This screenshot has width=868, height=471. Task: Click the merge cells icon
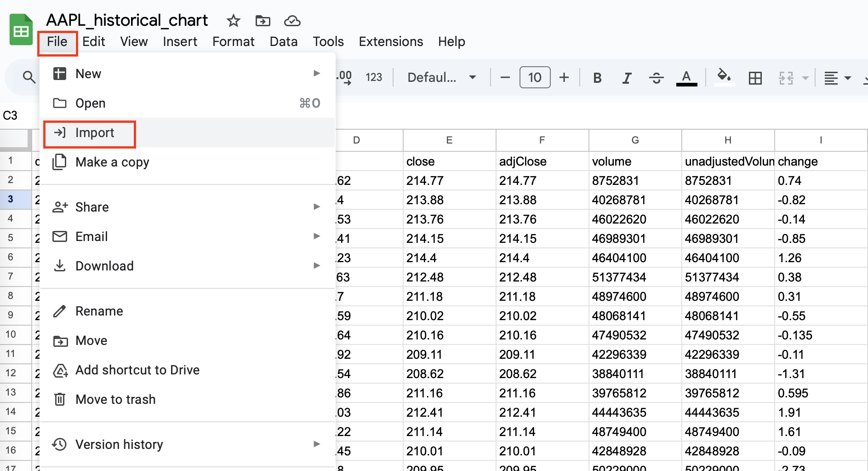[786, 78]
